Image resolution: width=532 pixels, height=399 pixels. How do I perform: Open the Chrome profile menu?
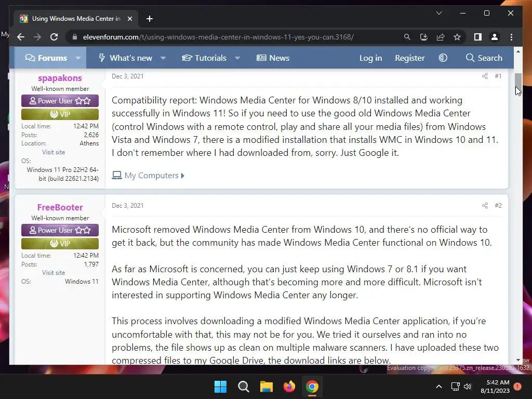495,37
